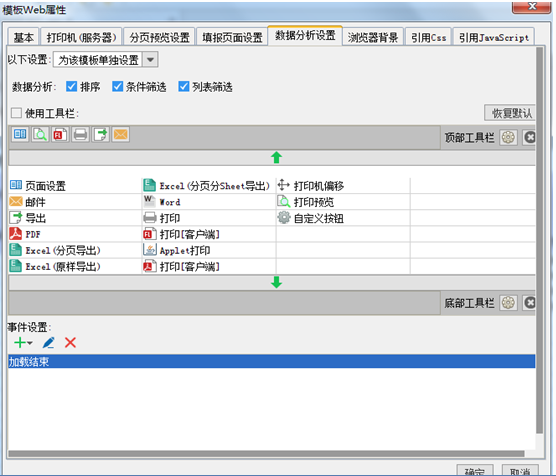Image resolution: width=556 pixels, height=476 pixels.
Task: Switch to the 打印机(服务器) tab
Action: (81, 37)
